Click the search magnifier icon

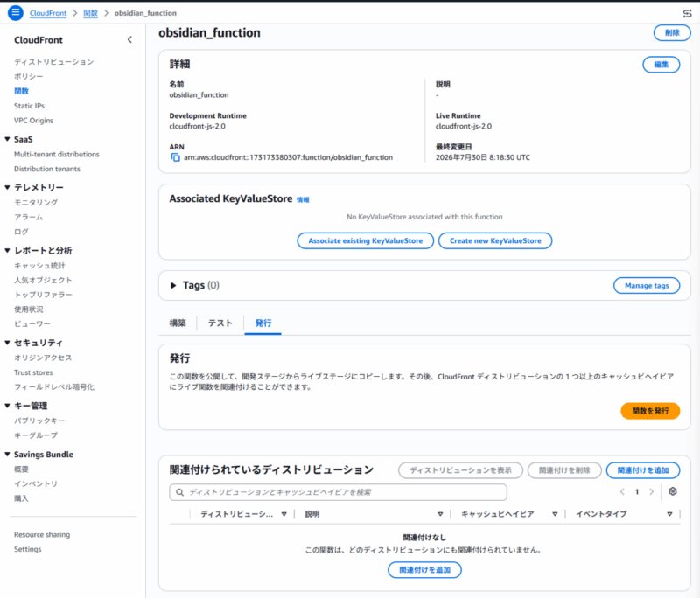pyautogui.click(x=179, y=492)
